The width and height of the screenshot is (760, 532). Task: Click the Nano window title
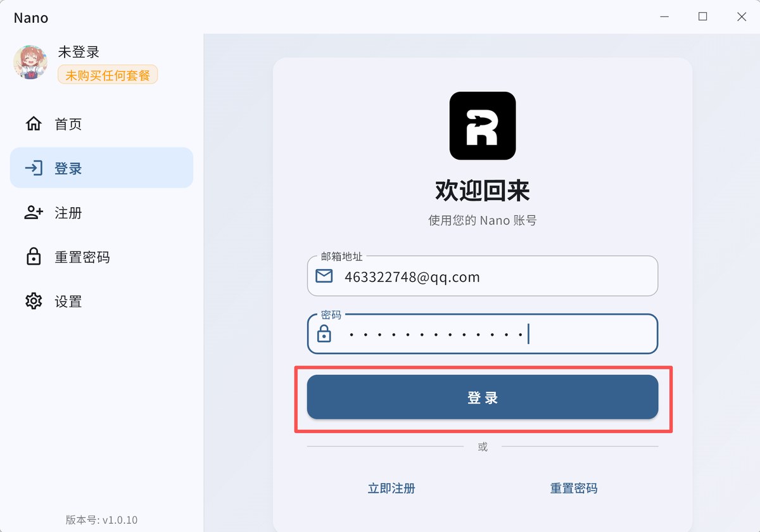point(31,18)
